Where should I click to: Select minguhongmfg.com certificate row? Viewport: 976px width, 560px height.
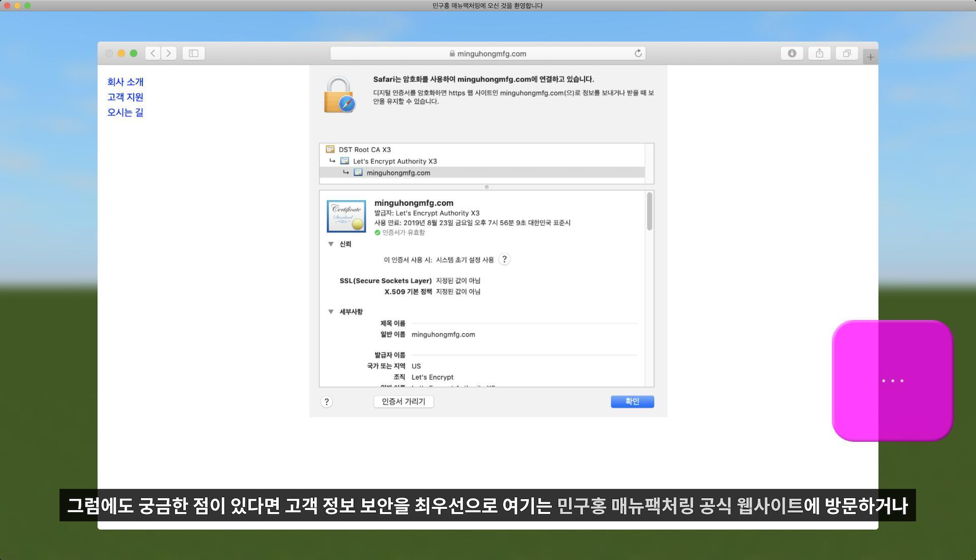(x=482, y=173)
